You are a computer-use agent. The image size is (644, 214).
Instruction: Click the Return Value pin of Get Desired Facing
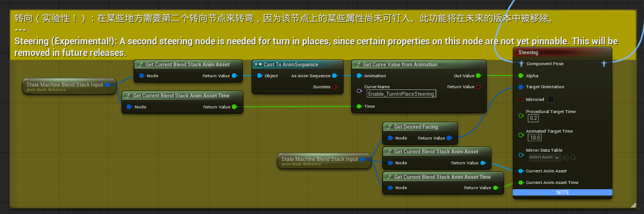coord(449,138)
